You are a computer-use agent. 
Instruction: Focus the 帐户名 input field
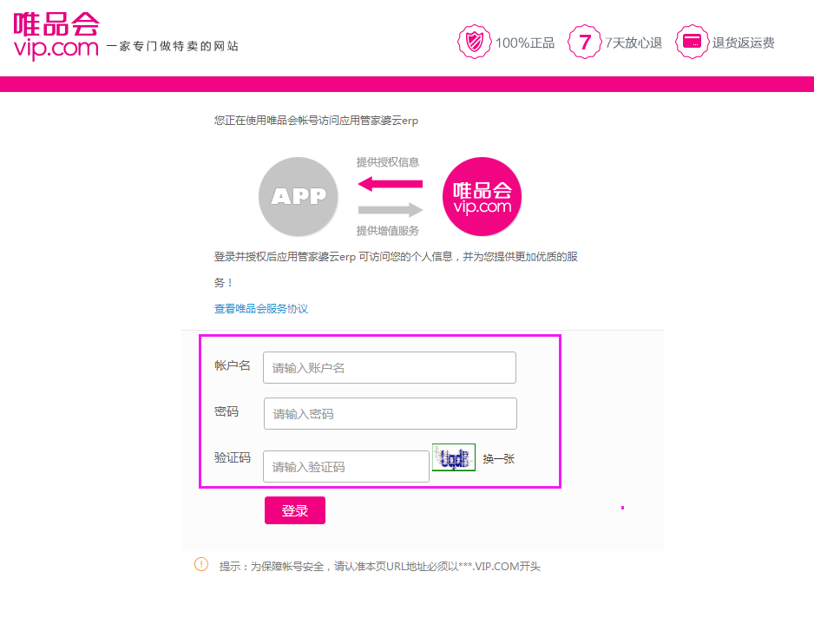390,368
